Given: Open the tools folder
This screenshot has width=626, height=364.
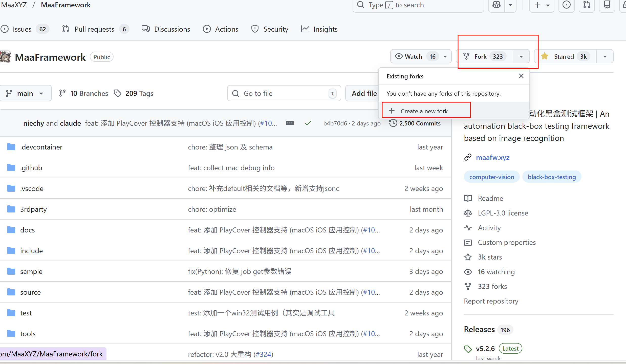Looking at the screenshot, I should point(28,334).
